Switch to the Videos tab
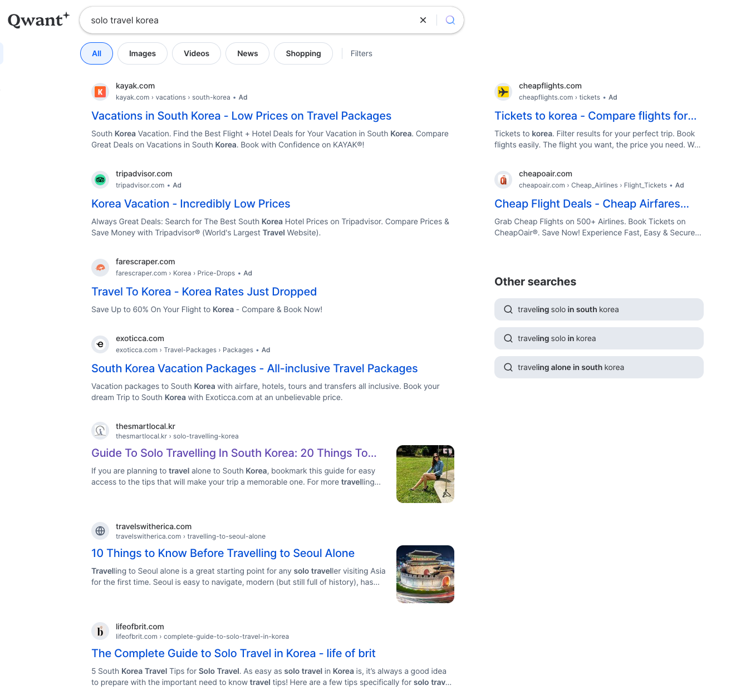 click(x=197, y=53)
